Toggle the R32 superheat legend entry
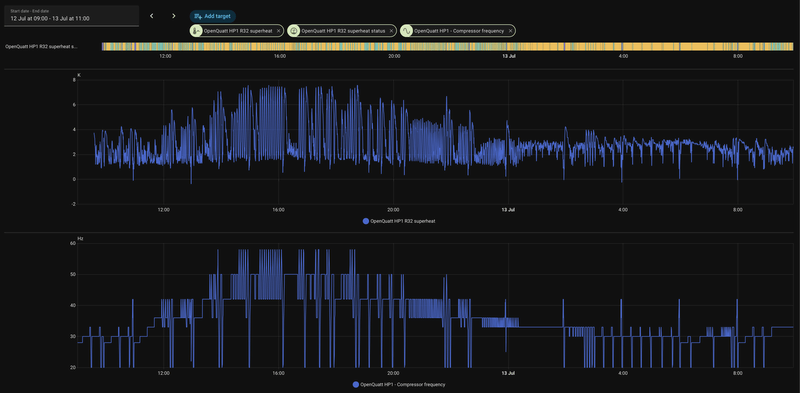800x393 pixels. pos(398,222)
